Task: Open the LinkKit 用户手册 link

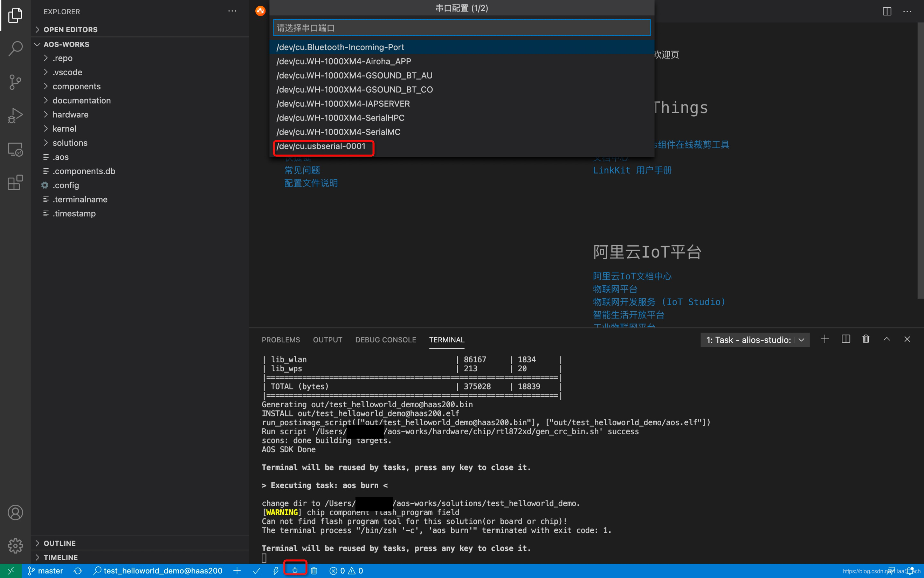Action: pos(632,170)
